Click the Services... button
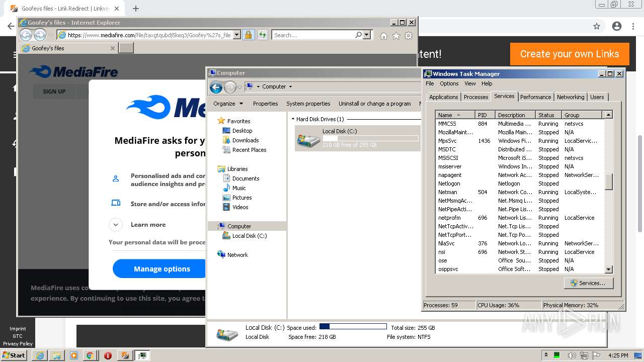The image size is (644, 362). click(588, 283)
